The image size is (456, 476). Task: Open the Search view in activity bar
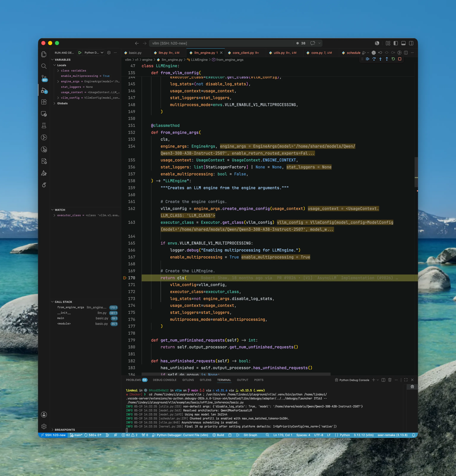[x=44, y=66]
